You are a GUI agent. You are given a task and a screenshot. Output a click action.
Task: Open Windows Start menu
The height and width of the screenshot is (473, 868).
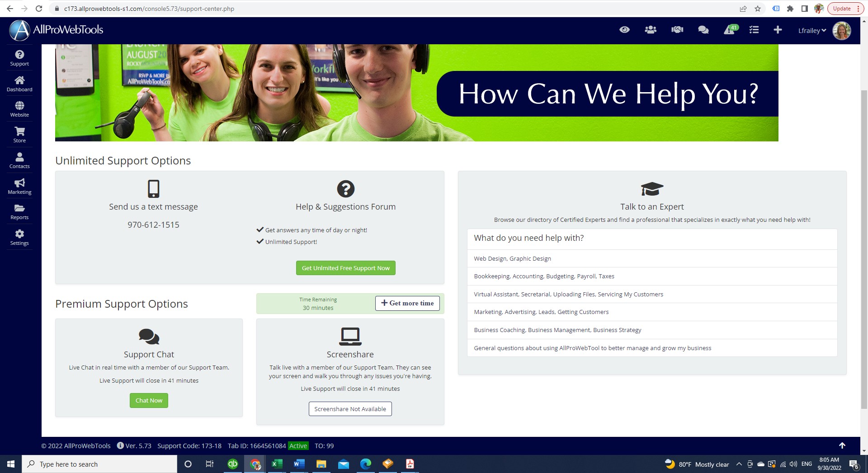[11, 464]
